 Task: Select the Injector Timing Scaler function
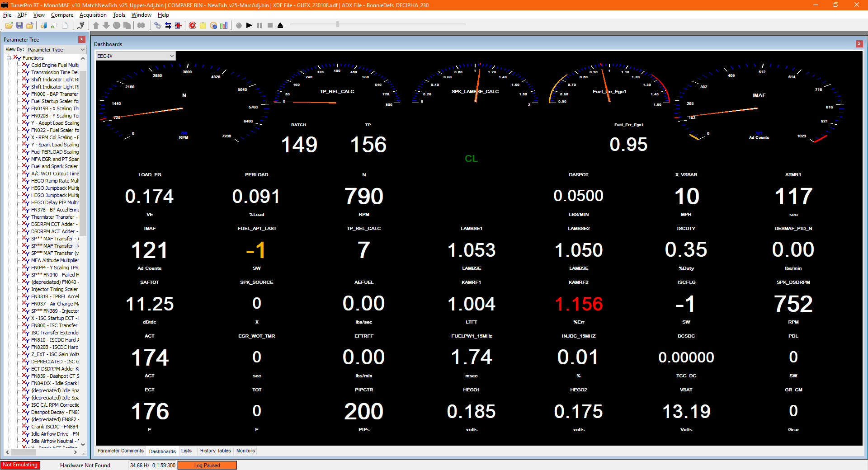tap(54, 289)
